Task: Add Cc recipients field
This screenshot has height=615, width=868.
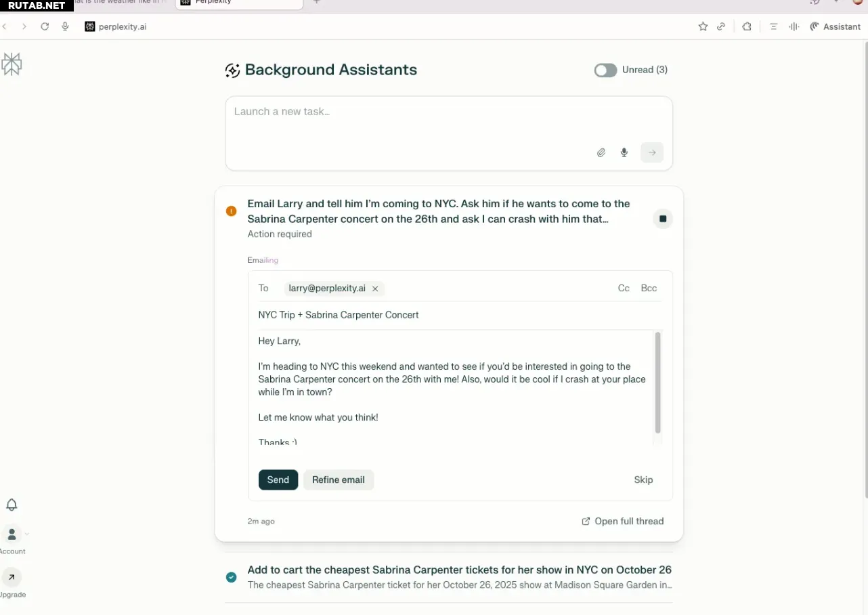Action: pos(624,288)
